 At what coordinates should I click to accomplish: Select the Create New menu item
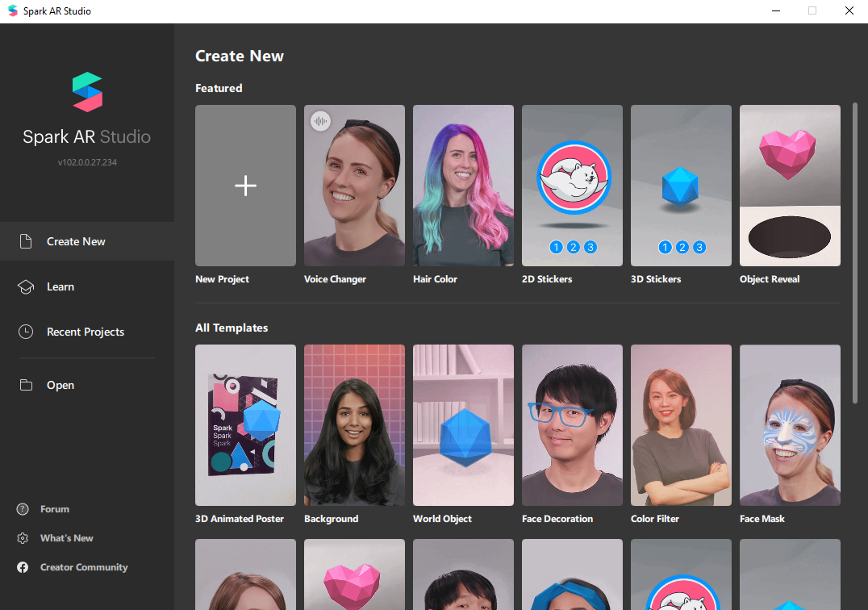87,241
